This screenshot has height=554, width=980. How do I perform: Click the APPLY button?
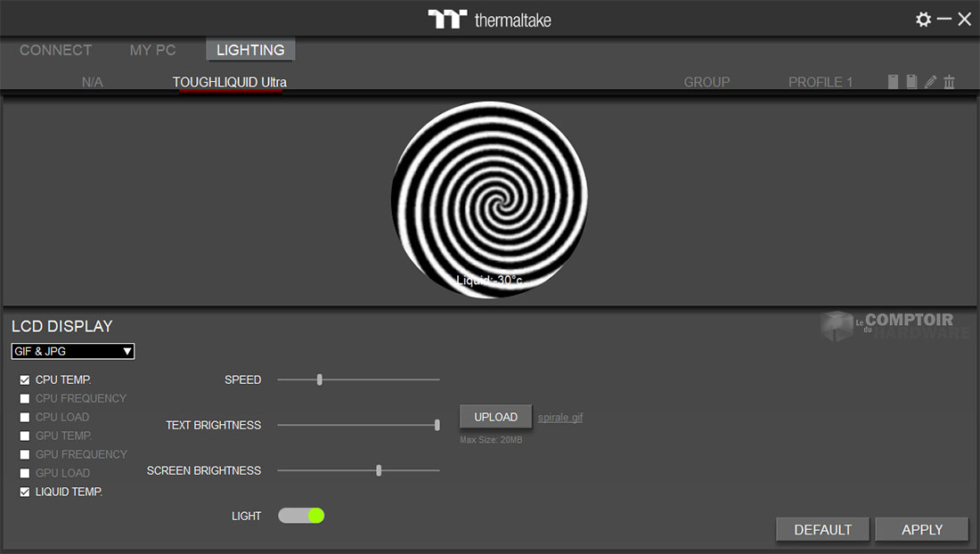click(921, 529)
